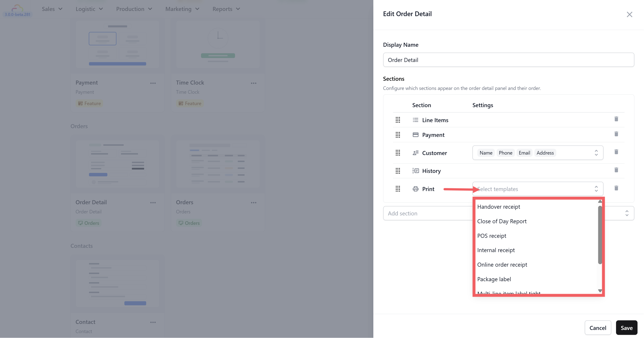
Task: Delete the Line Items section with the trash icon
Action: (616, 119)
